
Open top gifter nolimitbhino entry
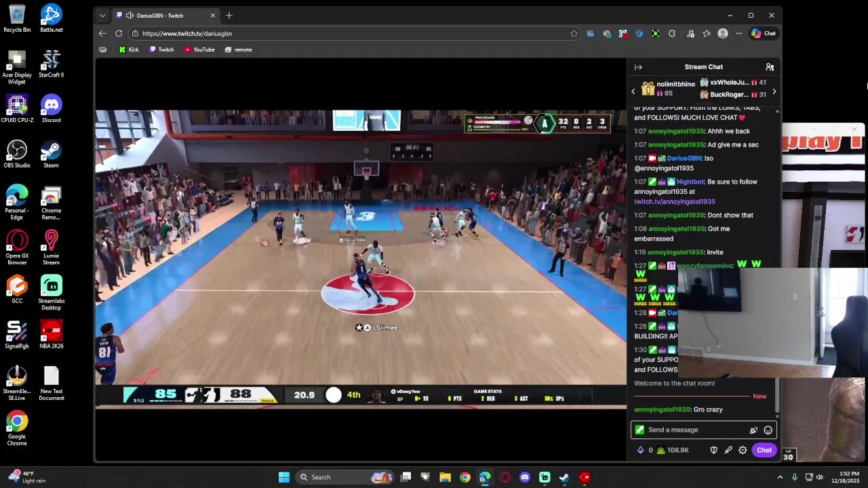(668, 88)
